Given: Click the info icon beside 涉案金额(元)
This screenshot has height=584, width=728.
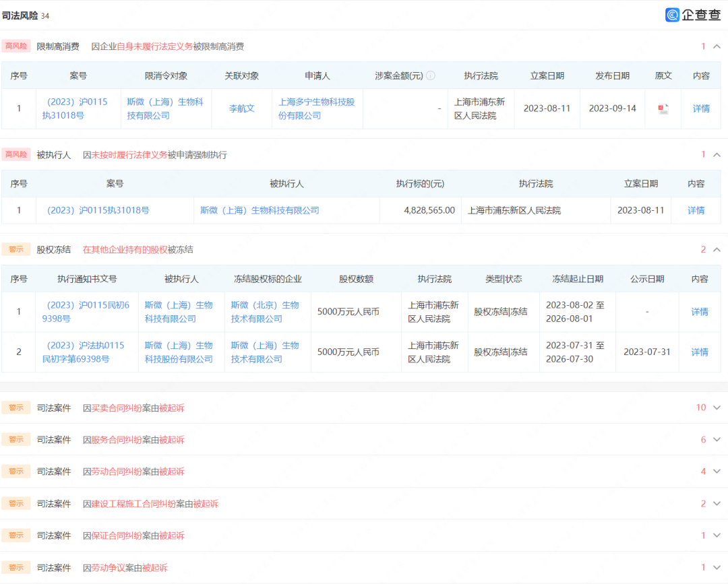Looking at the screenshot, I should pos(431,76).
